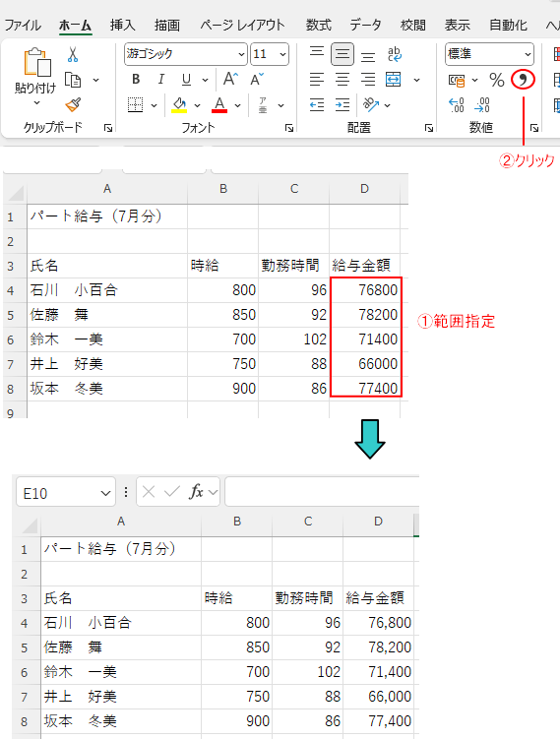Click the Paste (貼り付け) clipboard icon
The height and width of the screenshot is (739, 560).
pyautogui.click(x=36, y=63)
